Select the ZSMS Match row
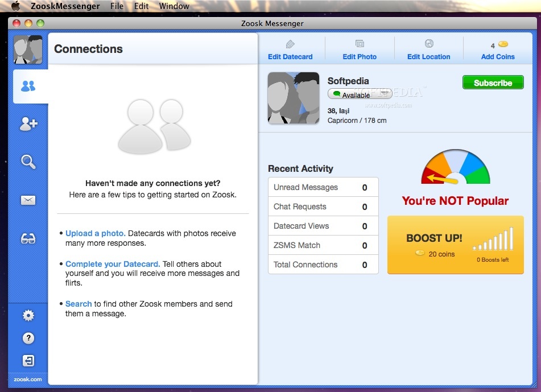The width and height of the screenshot is (541, 392). point(323,245)
